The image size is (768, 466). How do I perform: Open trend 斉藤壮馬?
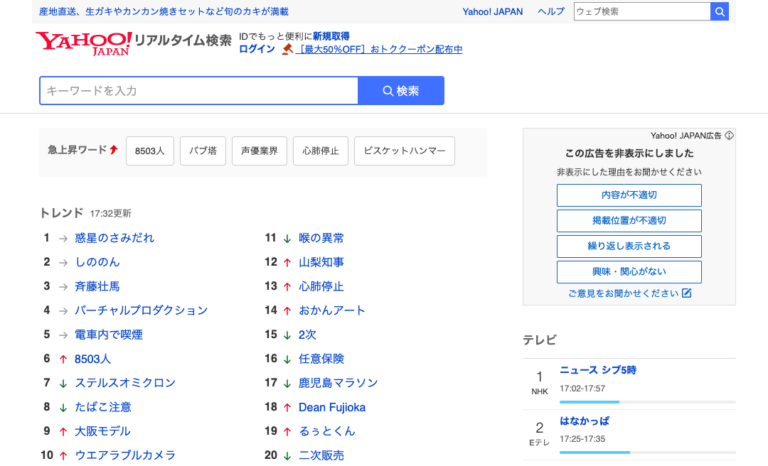point(97,286)
